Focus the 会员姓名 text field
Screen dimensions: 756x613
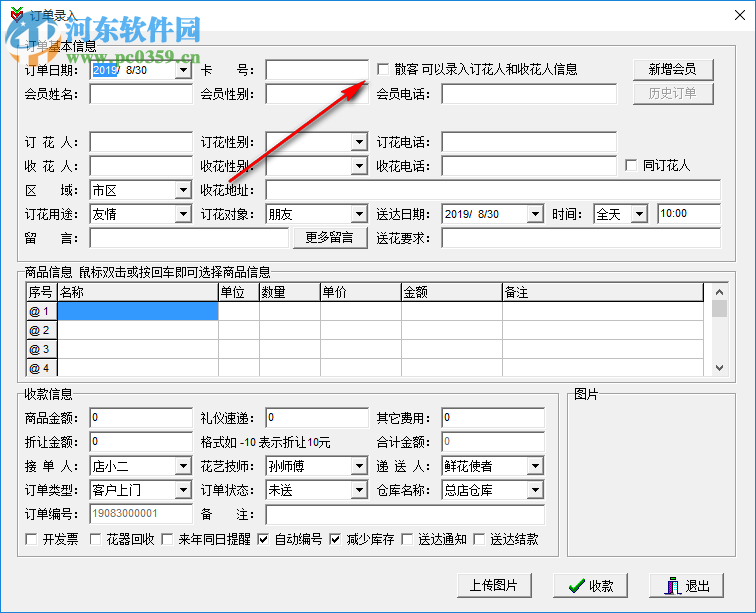pyautogui.click(x=141, y=94)
